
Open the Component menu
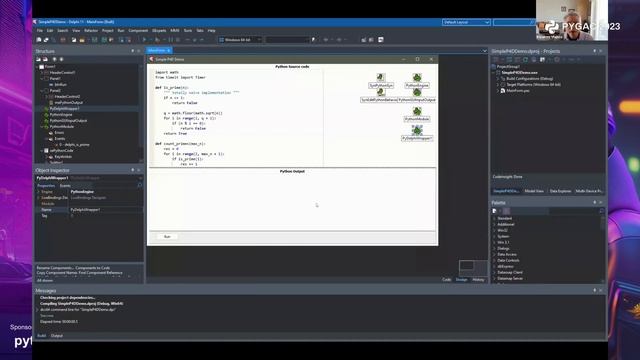[138, 31]
